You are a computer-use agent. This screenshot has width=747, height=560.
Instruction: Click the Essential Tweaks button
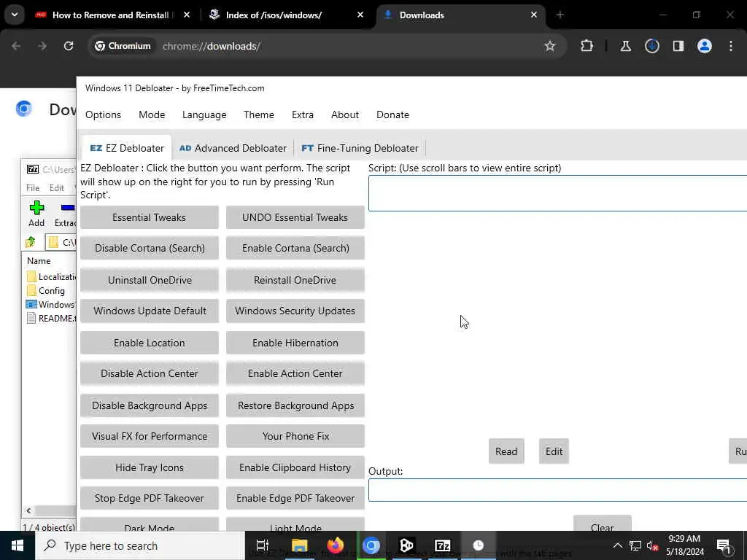point(149,217)
